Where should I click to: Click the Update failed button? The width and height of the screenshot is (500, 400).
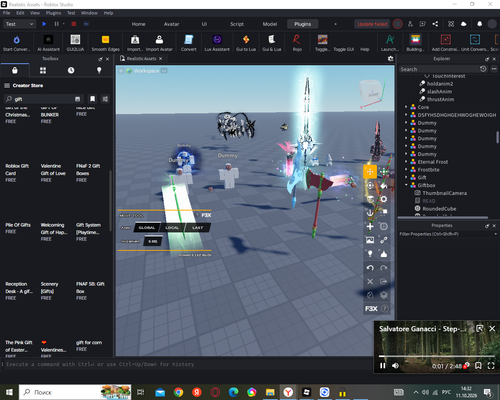coord(372,24)
